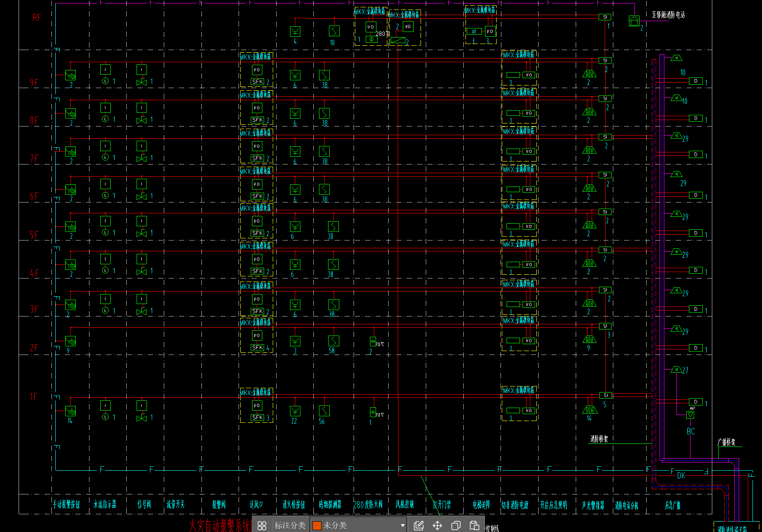Viewport: 762px width, 532px height.
Task: Click the copy icon in the annotation toolbar
Action: [456, 525]
